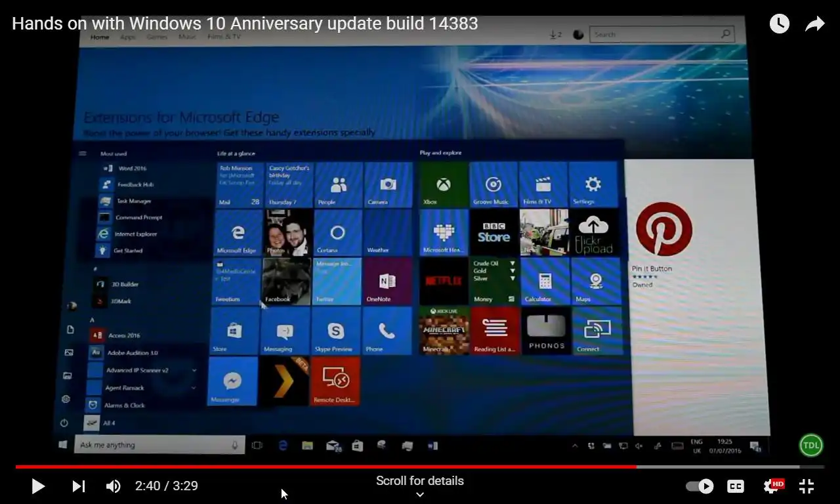Play the video

[38, 486]
